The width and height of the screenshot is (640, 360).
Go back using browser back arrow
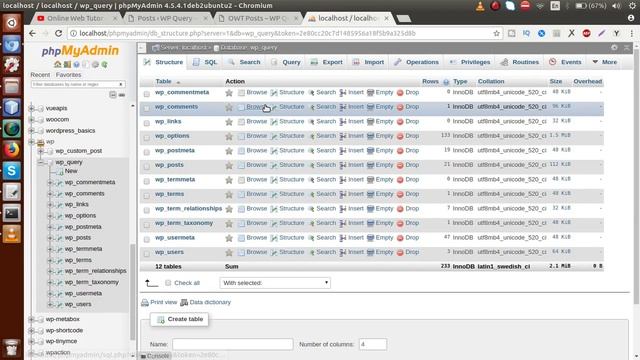pyautogui.click(x=33, y=33)
